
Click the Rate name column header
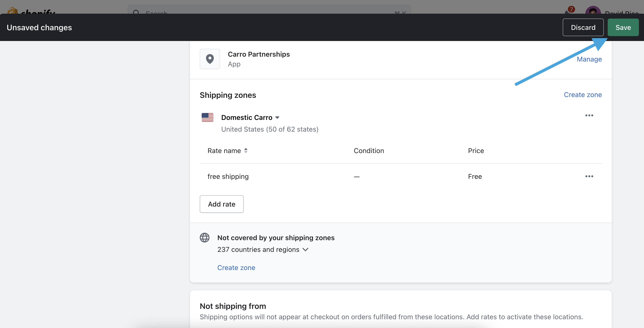point(224,151)
